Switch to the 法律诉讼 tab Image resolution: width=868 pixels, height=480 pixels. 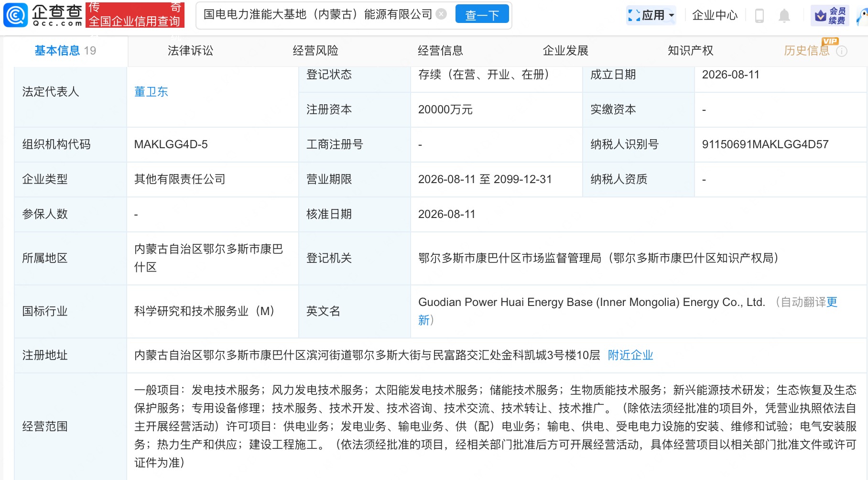point(191,51)
